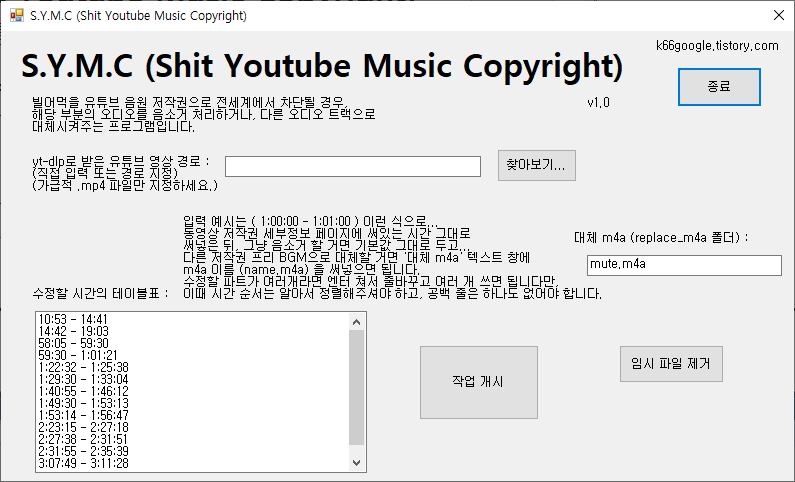The width and height of the screenshot is (795, 482).
Task: Click the scrollbar down arrow in time table
Action: point(356,462)
